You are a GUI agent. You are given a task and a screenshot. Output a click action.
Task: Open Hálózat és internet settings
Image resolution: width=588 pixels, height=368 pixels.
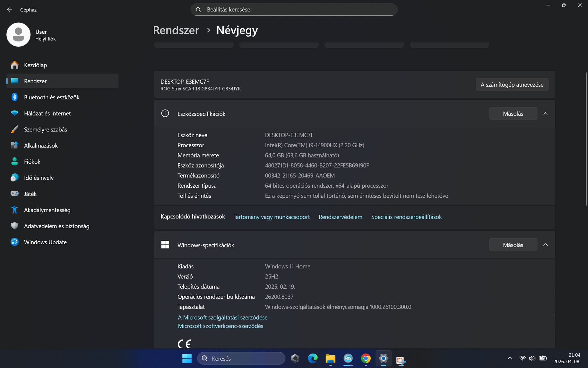click(x=62, y=113)
